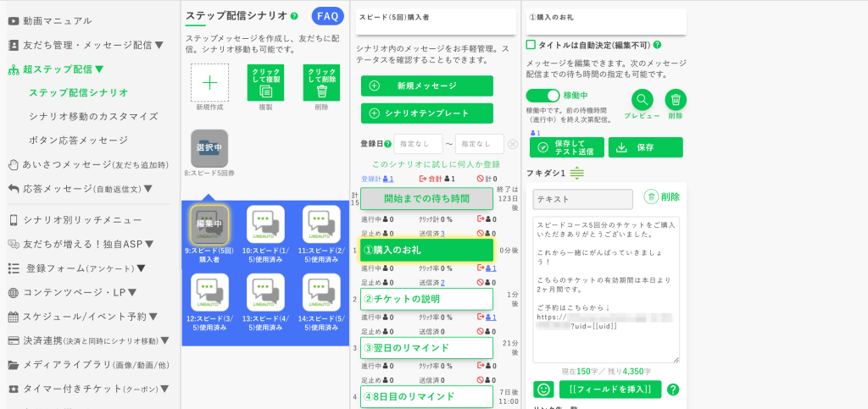Screen dimensions: 868x409
Task: Select scenario 12:スピード(3/5)使用済み
Action: pos(210,292)
